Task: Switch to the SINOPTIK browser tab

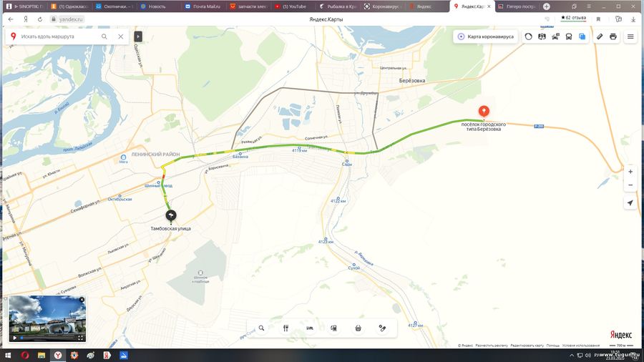Action: 26,6
